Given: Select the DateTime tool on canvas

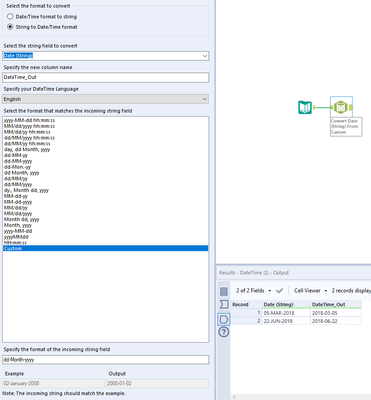Looking at the screenshot, I should 341,107.
